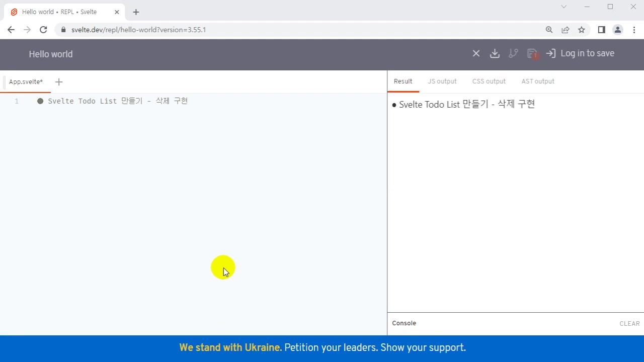
Task: Switch to the CSS output tab
Action: coord(489,81)
